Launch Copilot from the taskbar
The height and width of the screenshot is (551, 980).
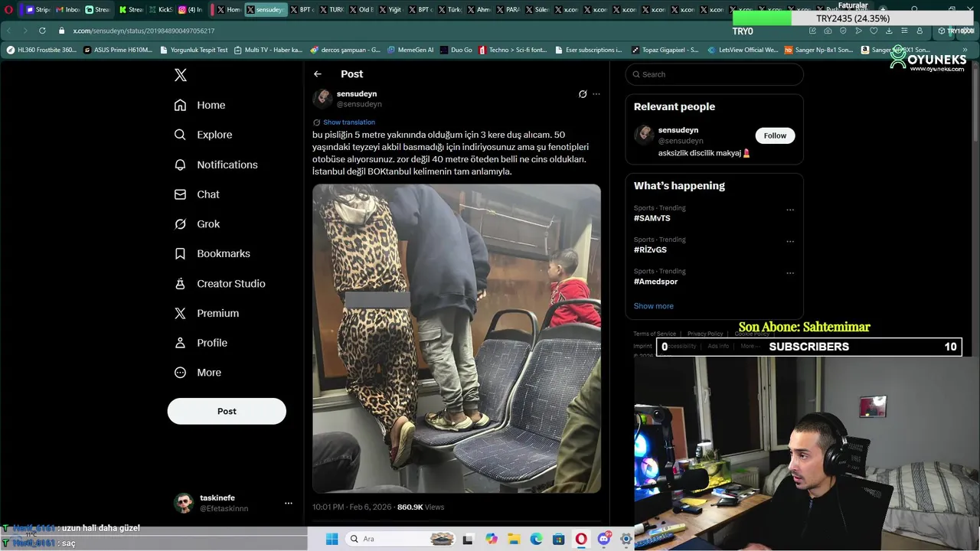[492, 540]
